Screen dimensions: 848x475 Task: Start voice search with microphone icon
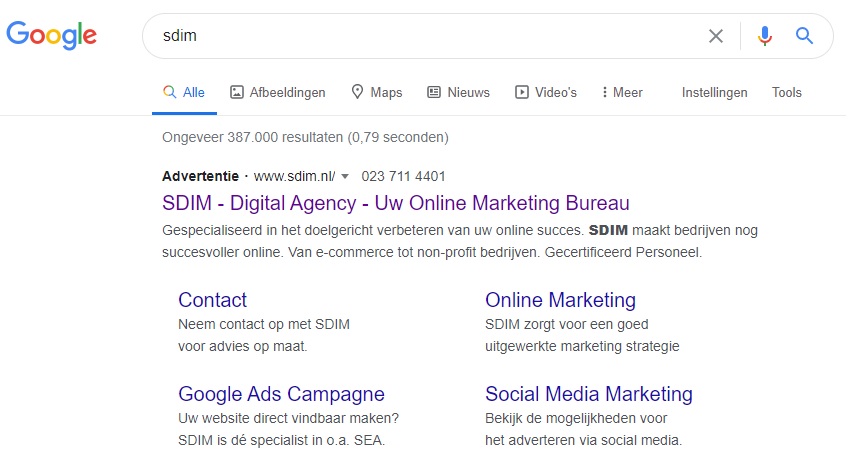coord(764,36)
